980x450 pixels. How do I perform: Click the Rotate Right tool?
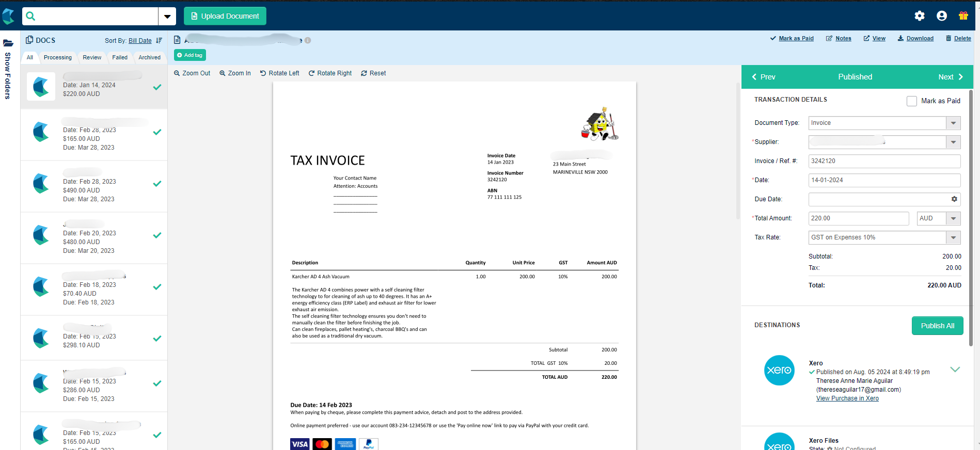point(330,73)
